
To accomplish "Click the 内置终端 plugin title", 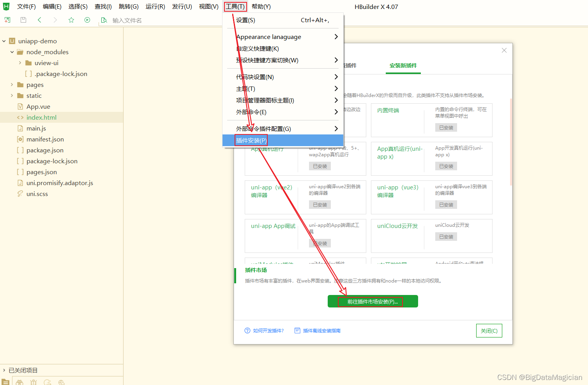I will pos(388,110).
